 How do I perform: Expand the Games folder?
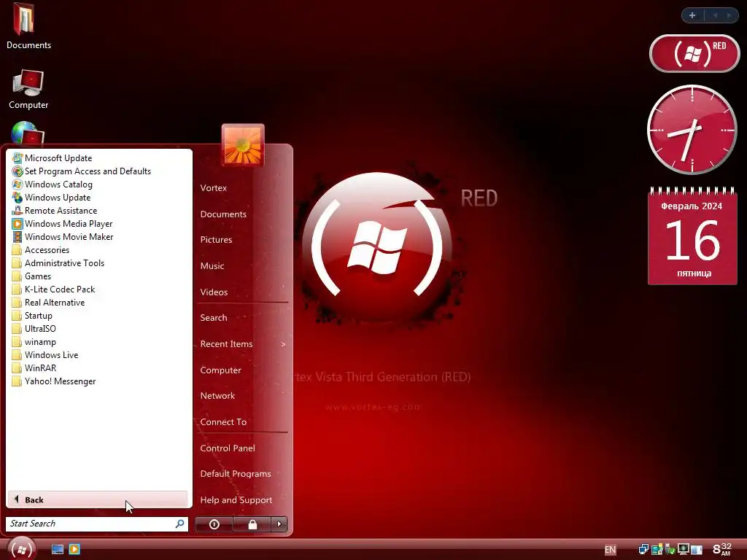click(x=31, y=276)
